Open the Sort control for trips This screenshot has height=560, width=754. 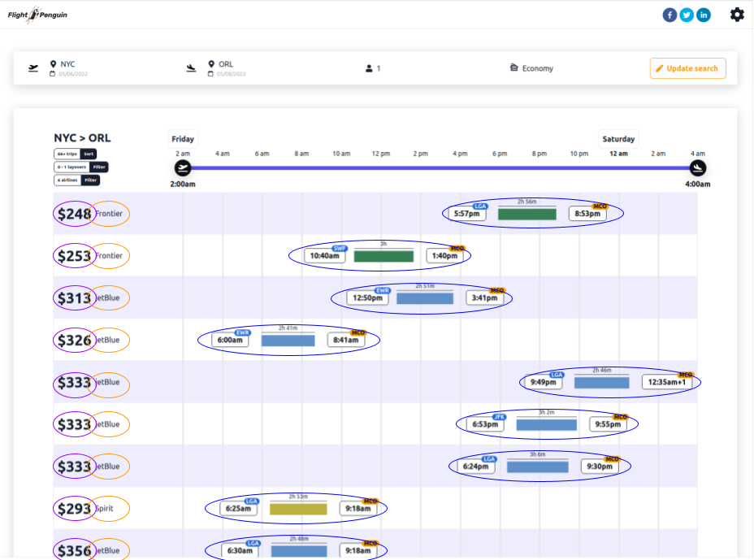click(x=89, y=154)
